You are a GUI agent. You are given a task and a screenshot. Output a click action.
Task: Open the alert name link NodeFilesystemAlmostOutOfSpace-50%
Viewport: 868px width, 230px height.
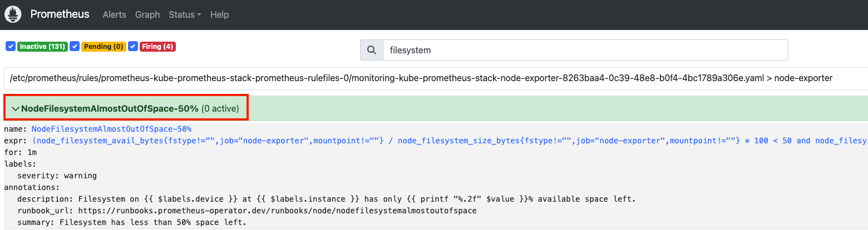tap(111, 129)
